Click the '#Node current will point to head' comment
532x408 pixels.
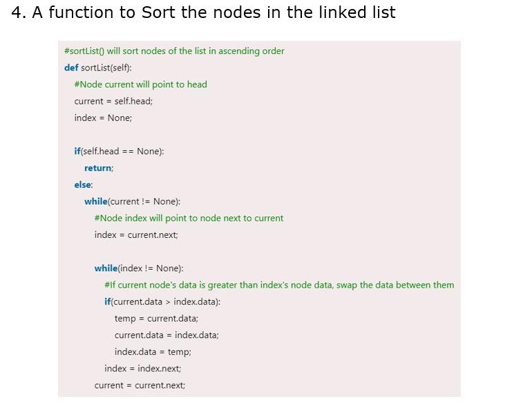point(140,84)
